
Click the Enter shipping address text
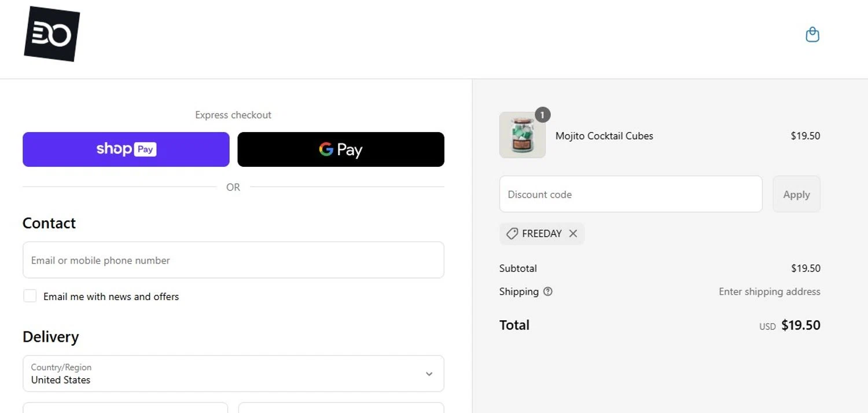tap(770, 291)
